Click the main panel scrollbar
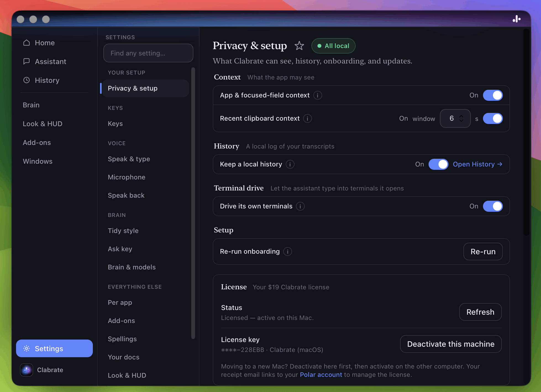Screen dimensions: 541x392 coord(526,133)
